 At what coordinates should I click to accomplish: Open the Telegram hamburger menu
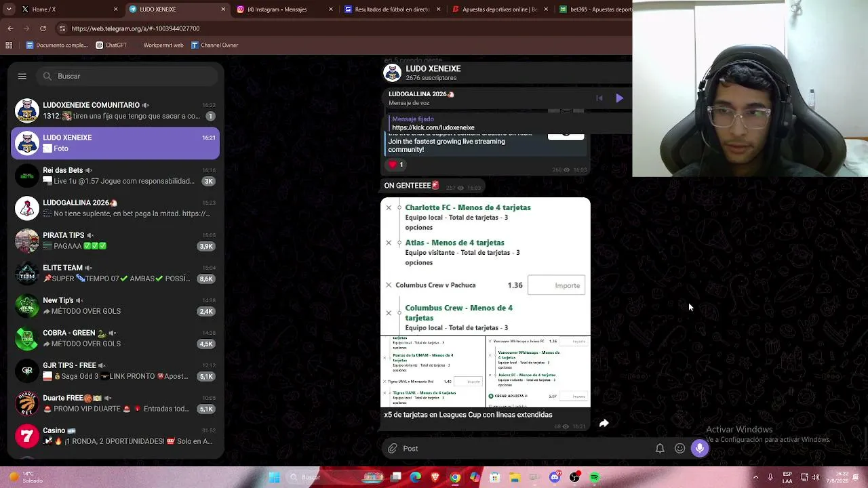tap(22, 76)
